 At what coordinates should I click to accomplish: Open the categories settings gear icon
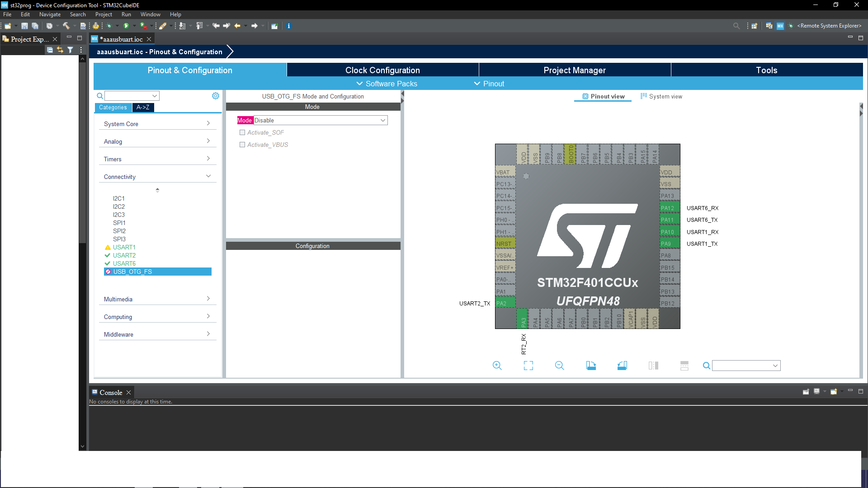216,96
